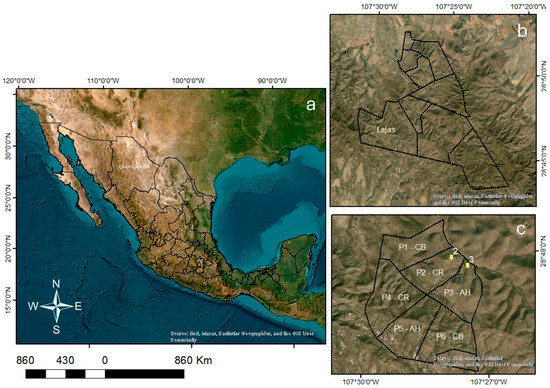Click the 107°27'0"W longitude label
Image resolution: width=550 pixels, height=388 pixels.
tap(490, 381)
